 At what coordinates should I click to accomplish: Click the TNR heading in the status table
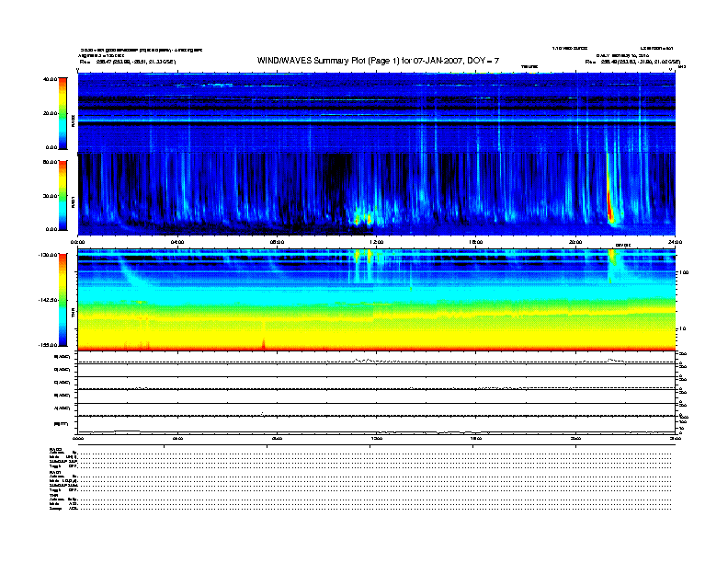[53, 495]
